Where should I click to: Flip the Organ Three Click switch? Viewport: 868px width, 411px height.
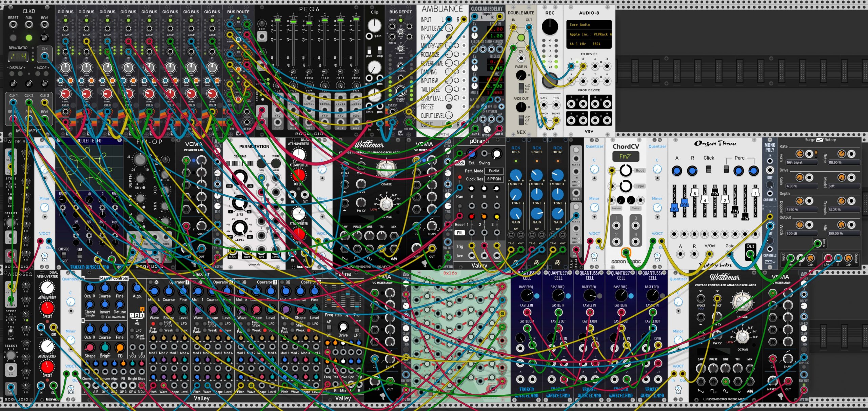[x=708, y=169]
